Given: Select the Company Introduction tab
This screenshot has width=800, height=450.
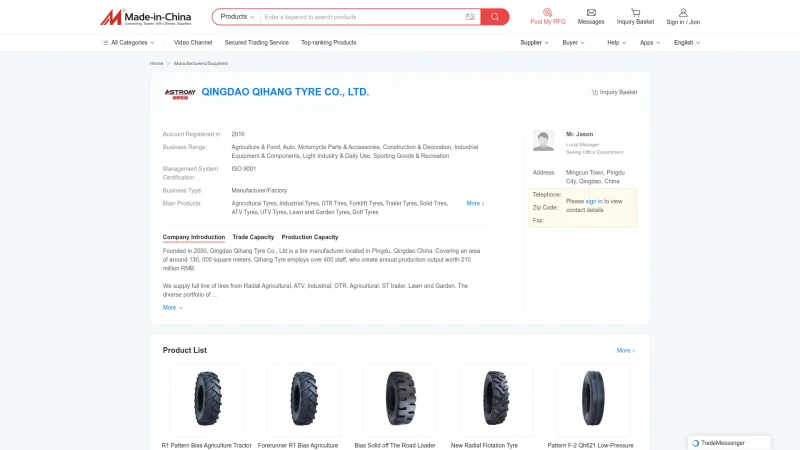Looking at the screenshot, I should [193, 237].
